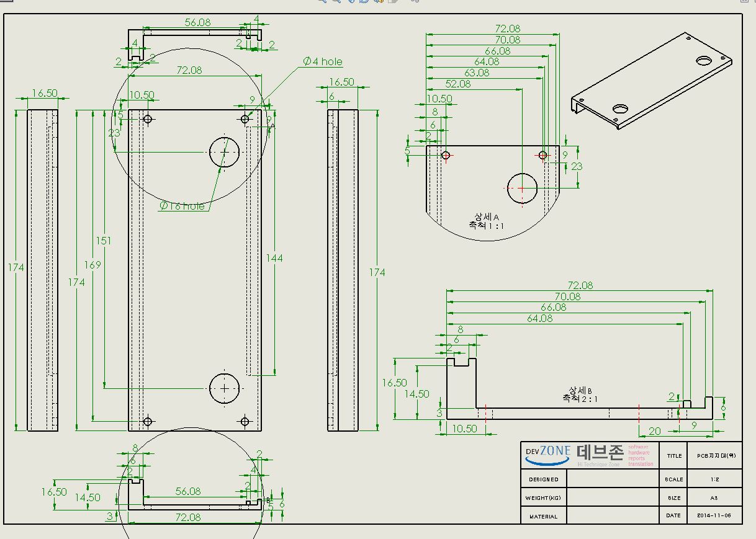Select the 151 vertical dimension

click(103, 241)
